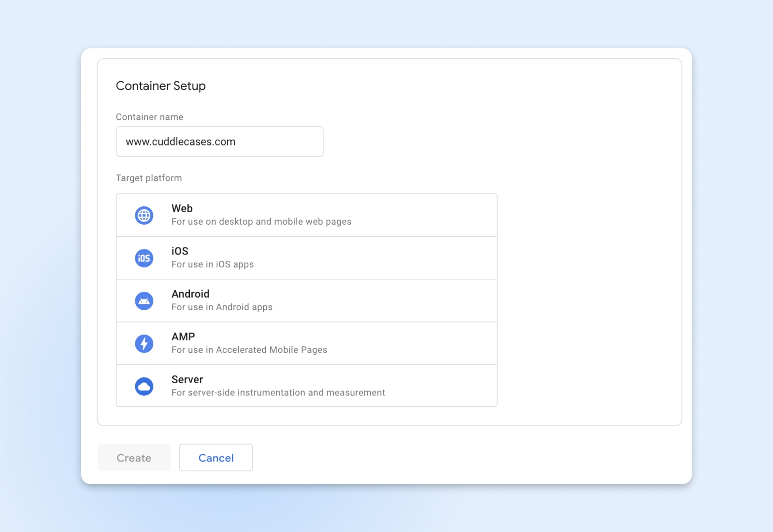Select the AMP target platform
This screenshot has width=773, height=532.
click(x=306, y=343)
